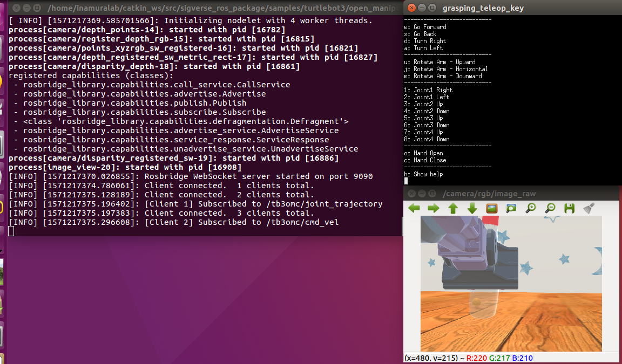Close the /camera/rgb/image_raw window

[x=412, y=194]
